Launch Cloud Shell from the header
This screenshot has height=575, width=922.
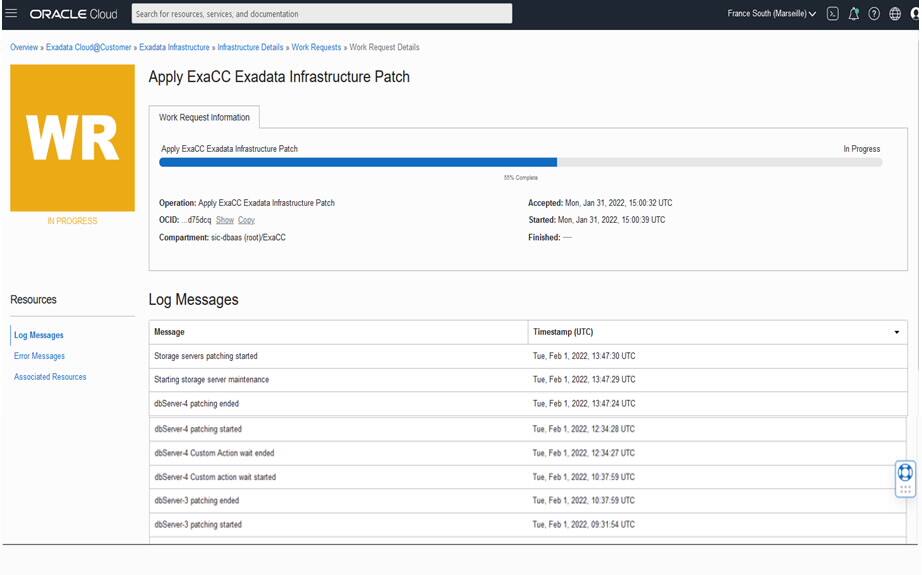point(832,14)
